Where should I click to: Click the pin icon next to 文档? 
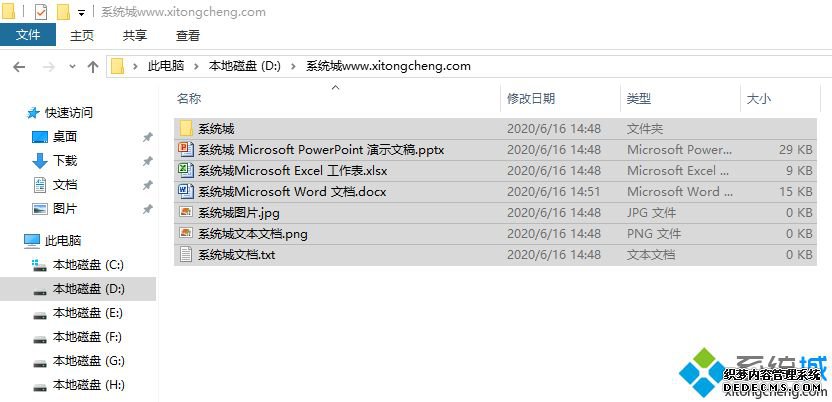[x=148, y=186]
